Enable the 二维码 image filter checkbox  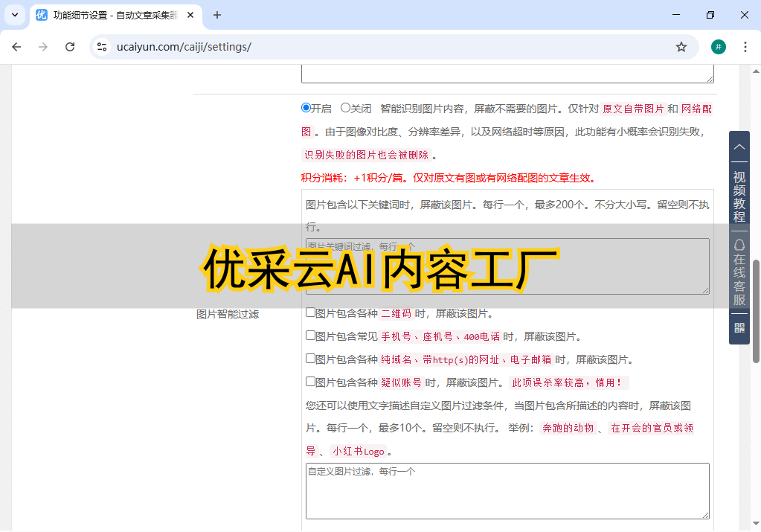pyautogui.click(x=311, y=313)
